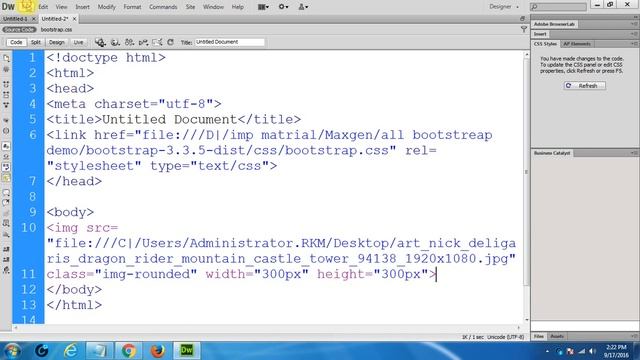Image resolution: width=640 pixels, height=360 pixels.
Task: Outdent the code with toolbar icon
Action: point(6,259)
